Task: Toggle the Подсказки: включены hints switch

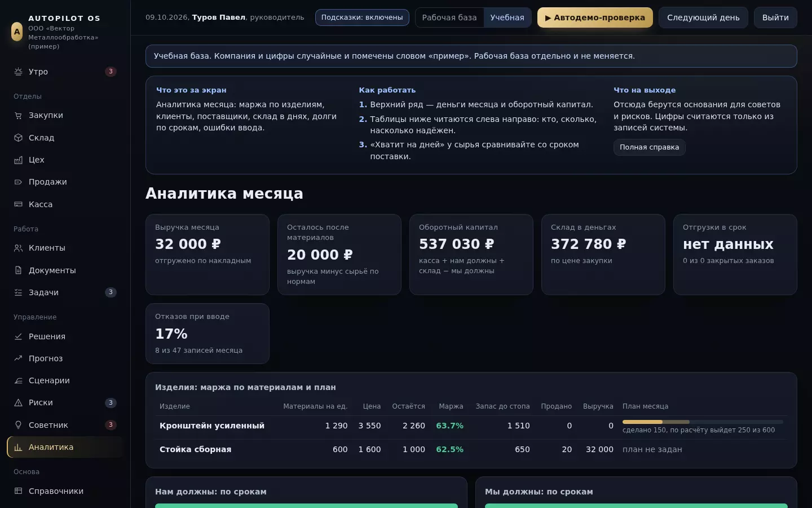Action: (x=362, y=17)
